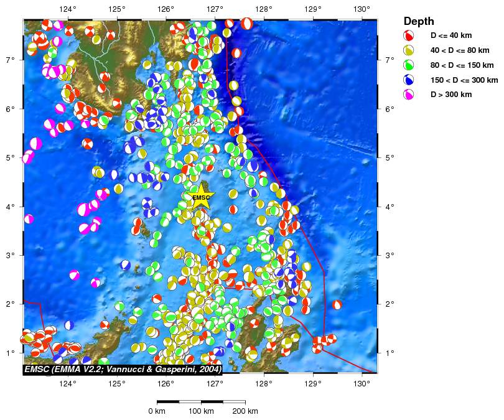This screenshot has height=420, width=504.
Task: Click the red D <= 40 km legend icon
Action: (x=409, y=35)
